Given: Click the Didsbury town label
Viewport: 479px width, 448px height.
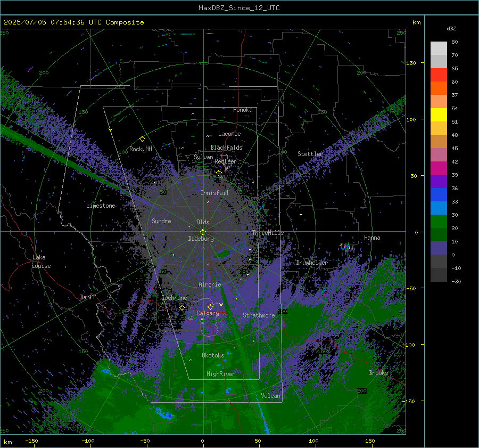Looking at the screenshot, I should point(201,239).
